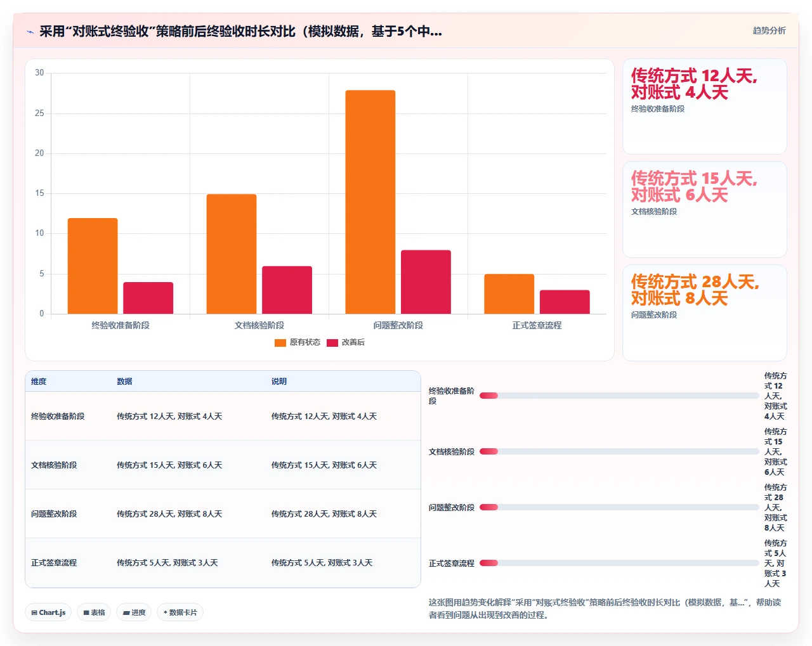Toggle the orange 原有状态 legend swatch

(280, 343)
